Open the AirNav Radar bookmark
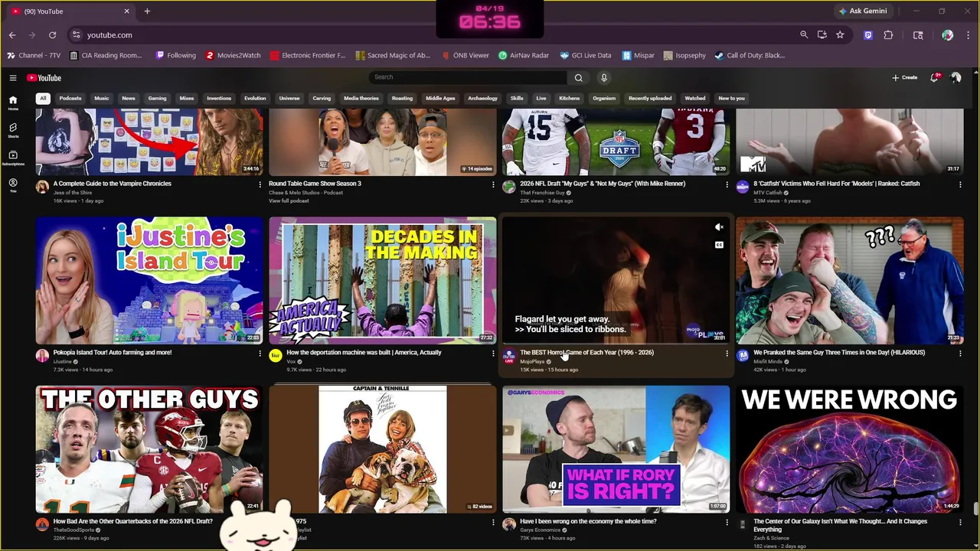The width and height of the screenshot is (980, 551). (x=524, y=55)
